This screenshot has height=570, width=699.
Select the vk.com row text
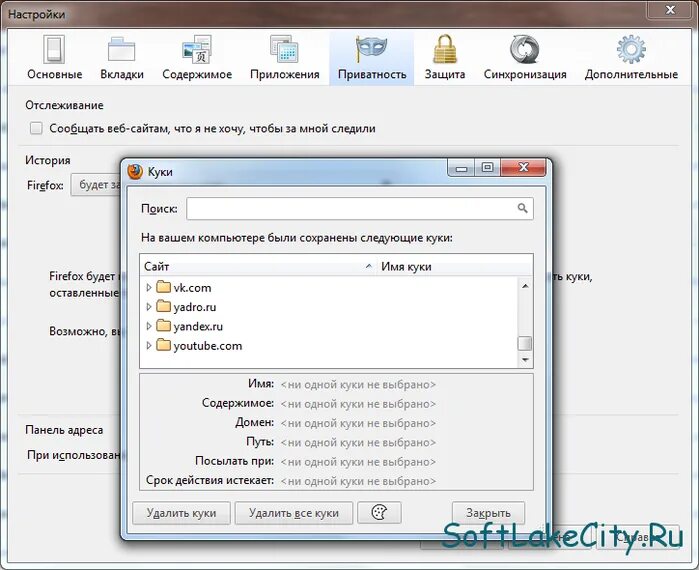192,288
